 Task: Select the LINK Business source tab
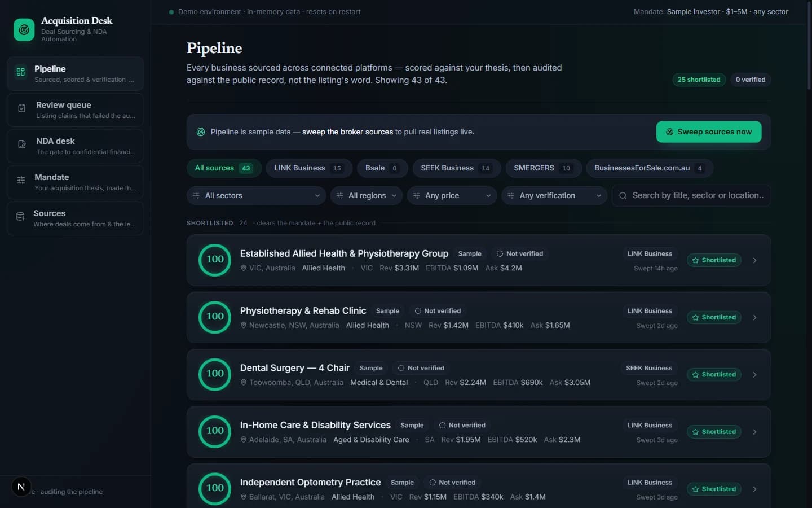click(x=309, y=168)
